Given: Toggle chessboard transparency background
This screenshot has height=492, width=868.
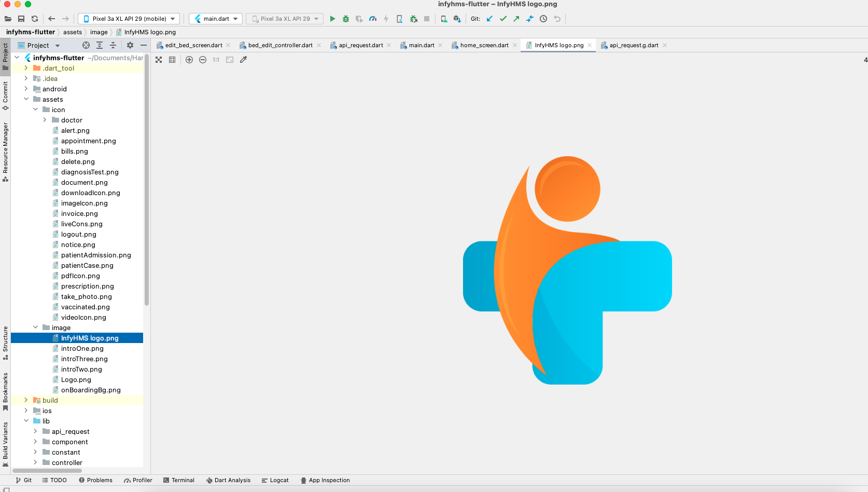Looking at the screenshot, I should point(159,60).
